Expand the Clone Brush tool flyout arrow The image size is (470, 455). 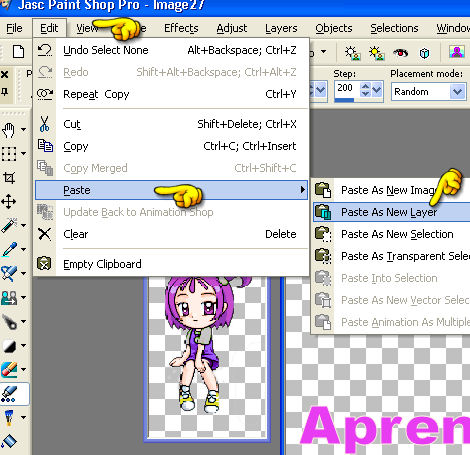point(23,297)
